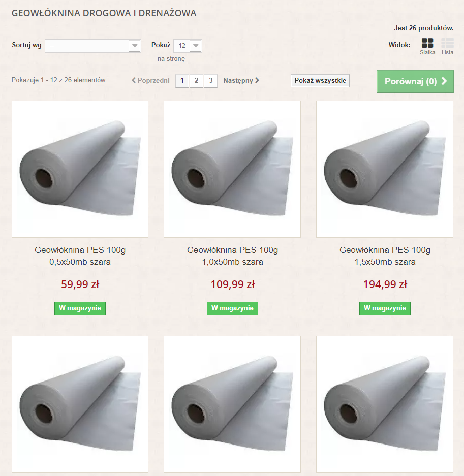Click the Pokaż wszystkie button

click(x=320, y=81)
